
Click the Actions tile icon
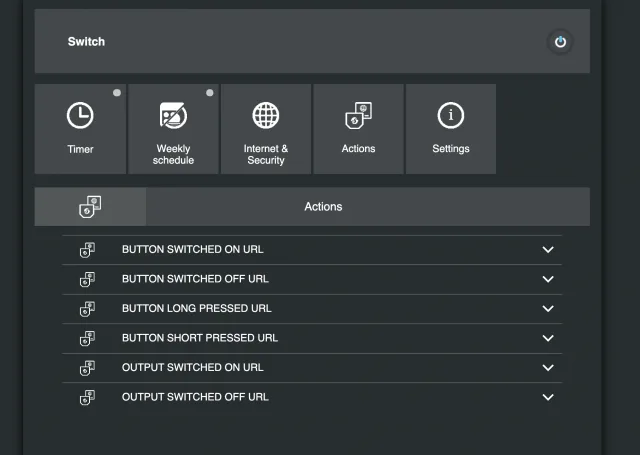(358, 115)
